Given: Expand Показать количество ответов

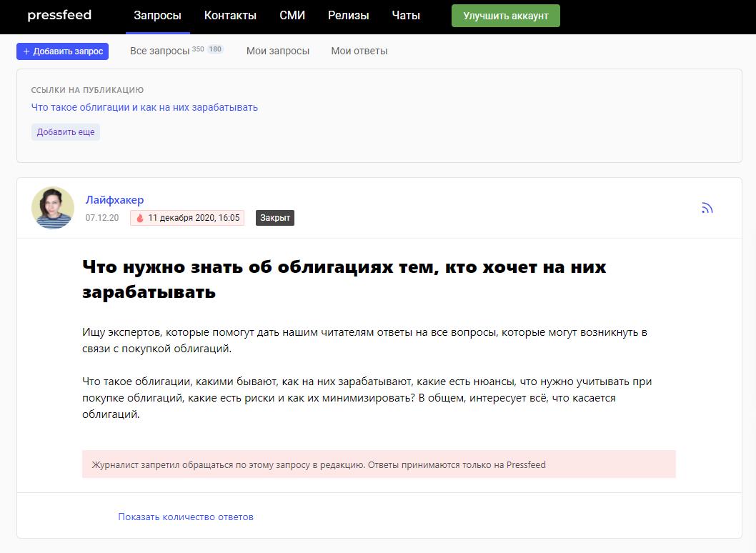Looking at the screenshot, I should [x=186, y=517].
